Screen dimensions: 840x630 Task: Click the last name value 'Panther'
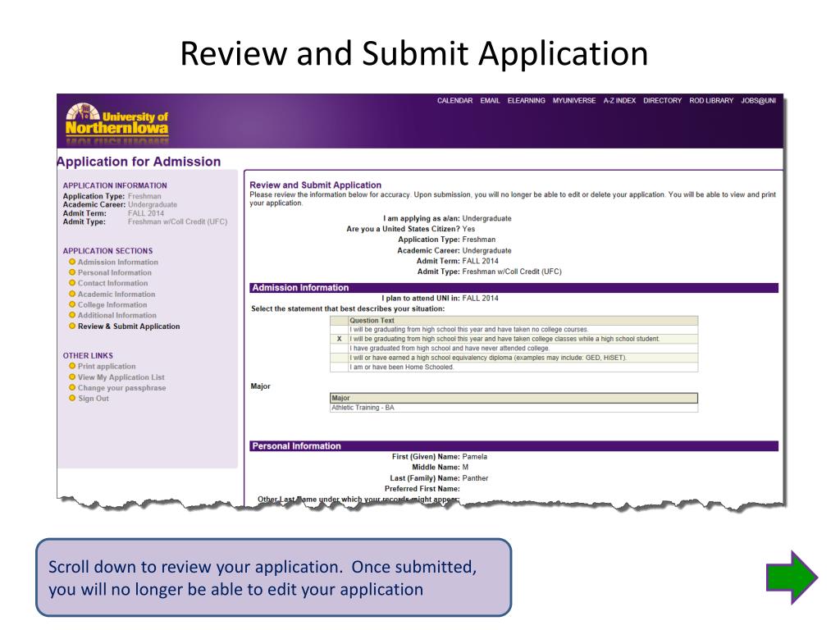pos(475,478)
